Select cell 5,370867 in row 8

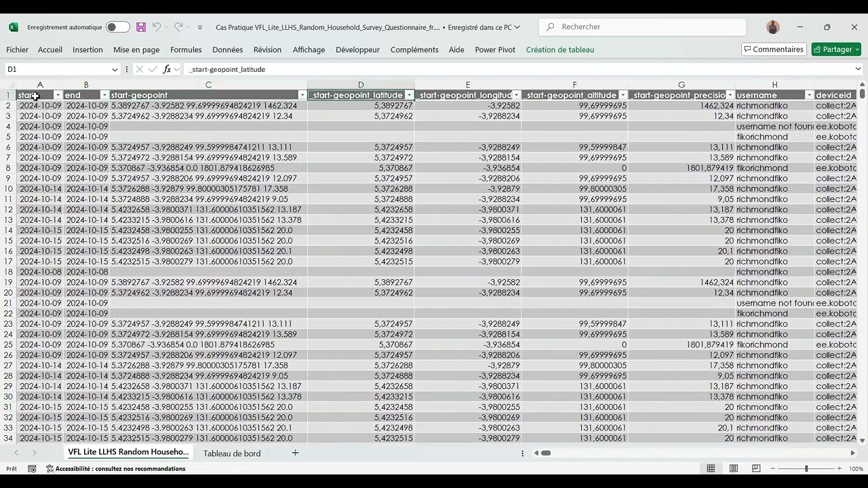pyautogui.click(x=361, y=168)
